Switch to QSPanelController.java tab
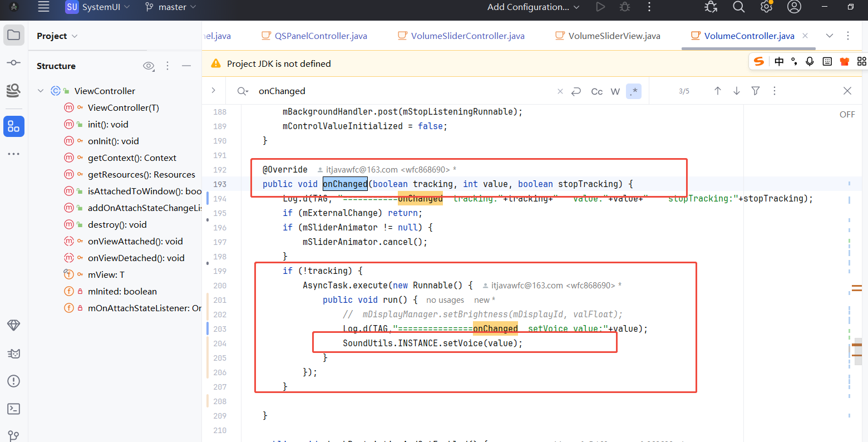Viewport: 868px width, 442px height. coord(314,36)
